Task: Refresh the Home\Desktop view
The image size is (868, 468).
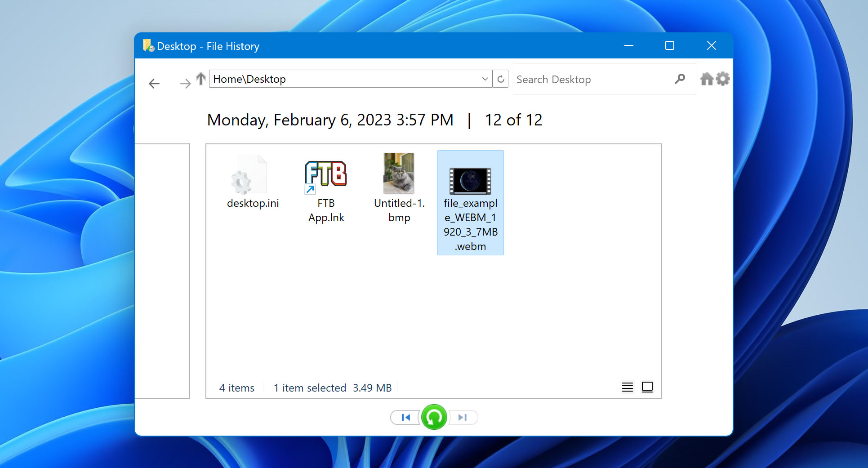Action: coord(501,79)
